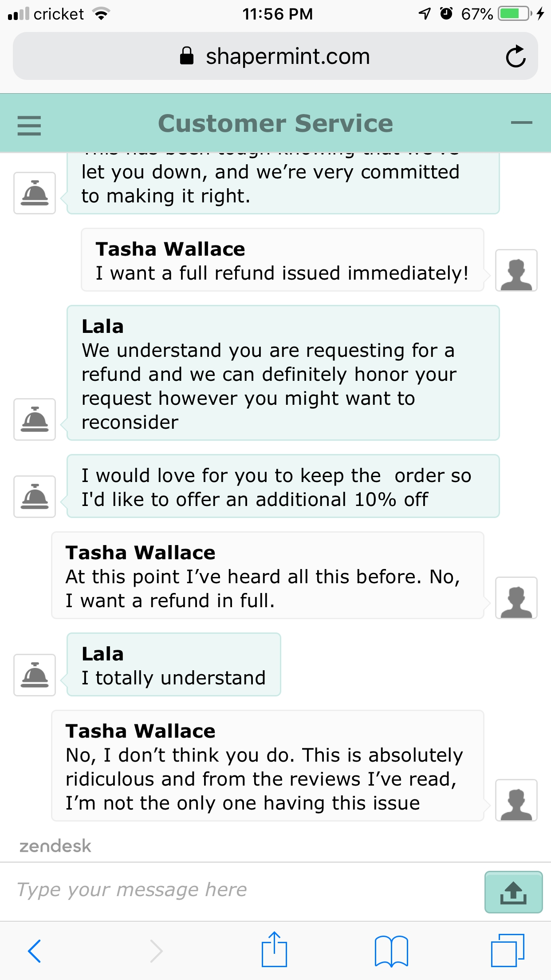The image size is (551, 980).
Task: Tap Tasha's 'absolutely ridiculous' message bubble
Action: point(267,766)
